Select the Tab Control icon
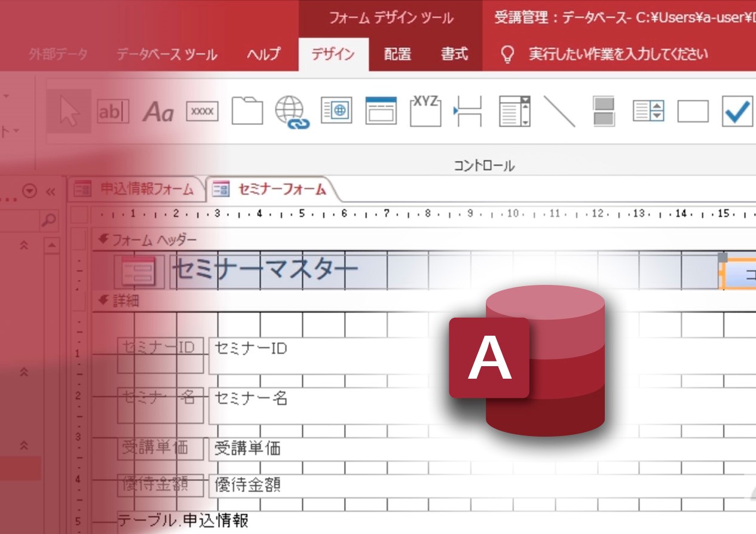This screenshot has height=534, width=756. click(x=247, y=112)
